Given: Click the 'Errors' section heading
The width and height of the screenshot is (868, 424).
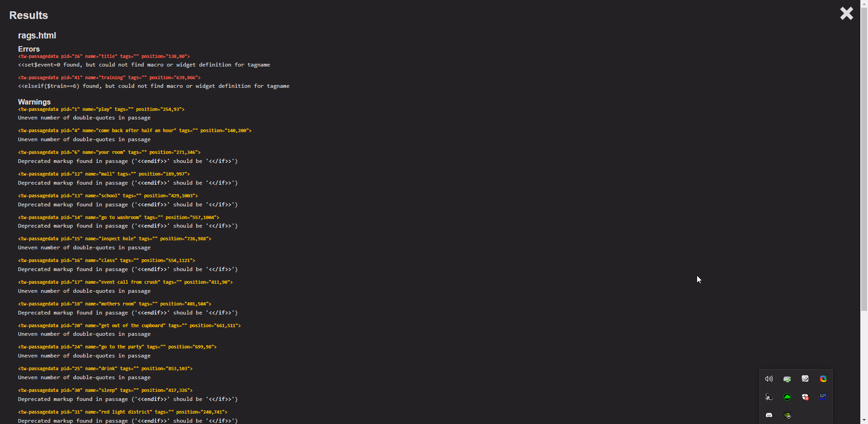Looking at the screenshot, I should tap(29, 49).
